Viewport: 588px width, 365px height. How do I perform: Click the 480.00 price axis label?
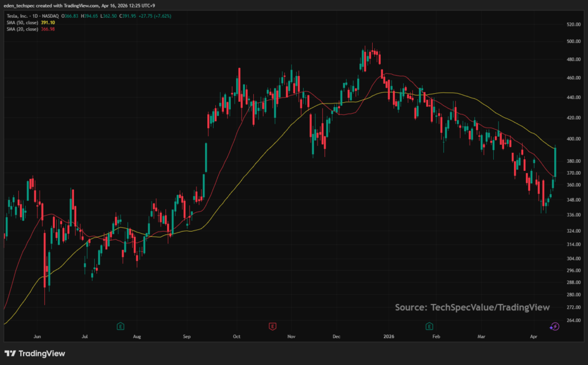click(x=574, y=59)
